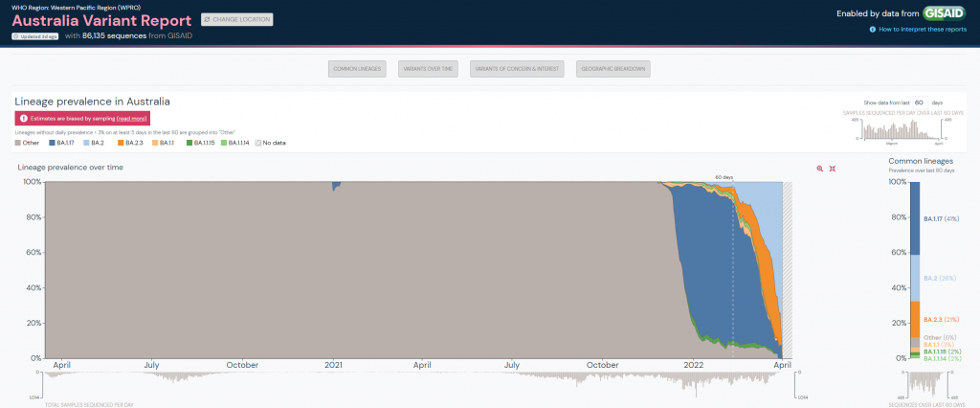Image resolution: width=980 pixels, height=408 pixels.
Task: Click the warning icon in the bias banner
Action: point(23,118)
